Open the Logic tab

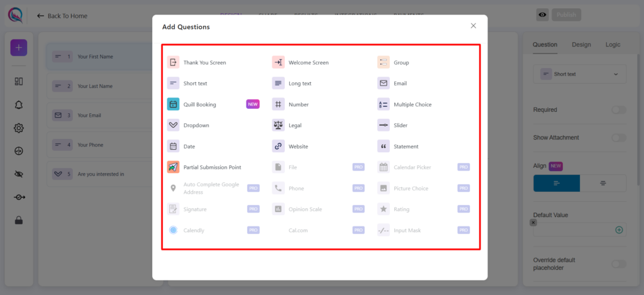(613, 45)
